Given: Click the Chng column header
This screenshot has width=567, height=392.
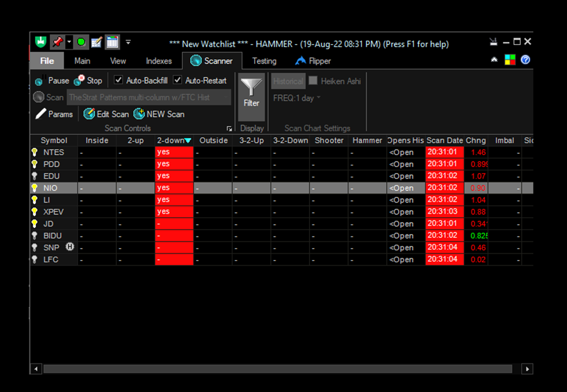Looking at the screenshot, I should point(476,140).
